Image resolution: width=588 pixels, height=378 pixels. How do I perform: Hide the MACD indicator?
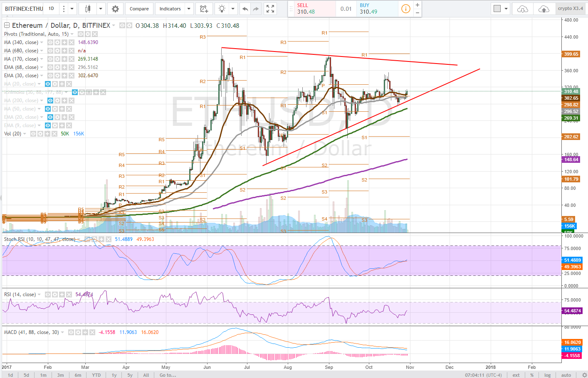click(71, 332)
